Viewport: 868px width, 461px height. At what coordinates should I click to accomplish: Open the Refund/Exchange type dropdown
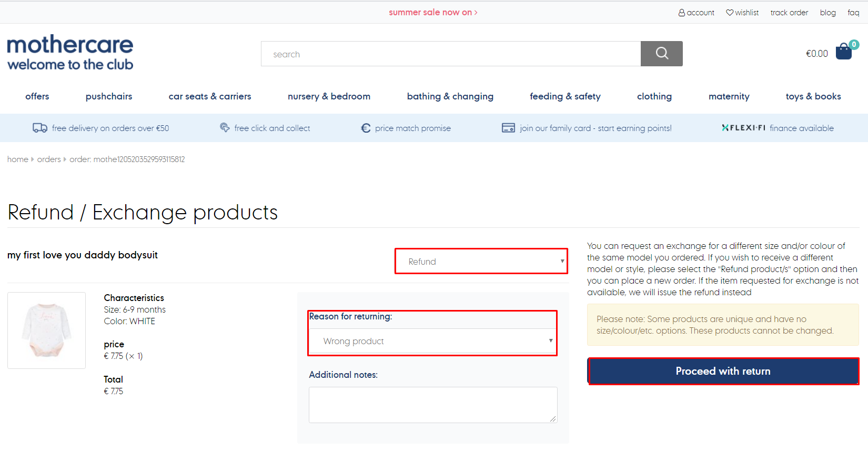[481, 262]
